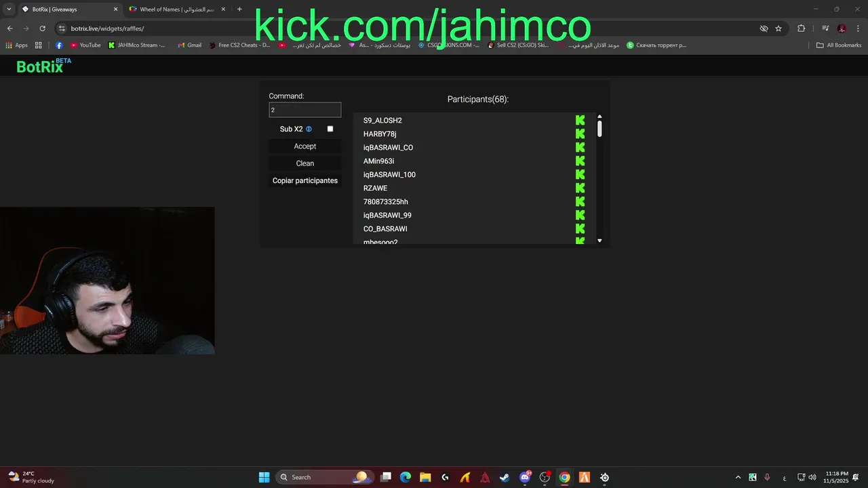Select participant S9_ALOSH2
This screenshot has width=868, height=488.
(x=382, y=120)
